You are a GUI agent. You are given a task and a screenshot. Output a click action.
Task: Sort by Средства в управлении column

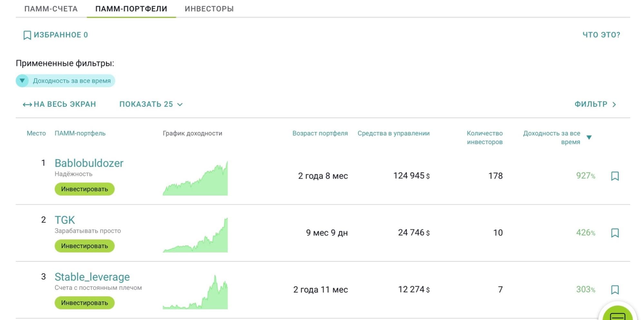point(393,133)
